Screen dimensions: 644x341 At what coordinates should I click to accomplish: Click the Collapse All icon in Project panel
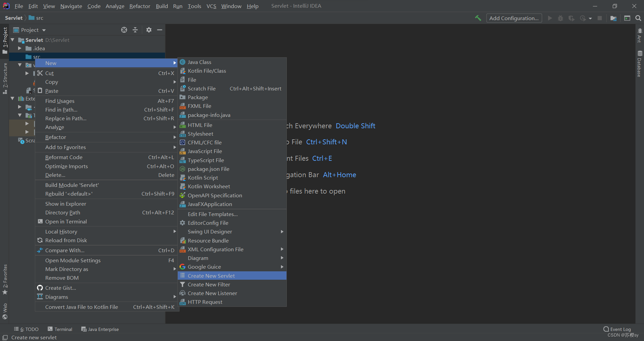click(x=135, y=30)
